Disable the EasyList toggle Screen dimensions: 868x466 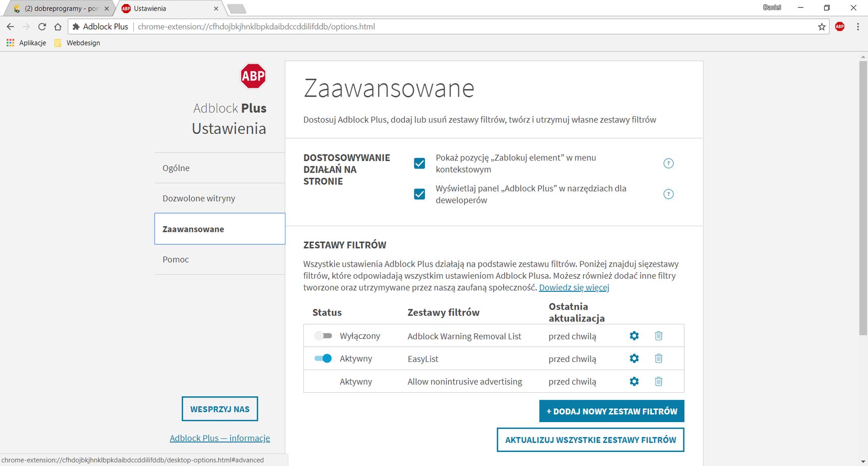[x=323, y=358]
